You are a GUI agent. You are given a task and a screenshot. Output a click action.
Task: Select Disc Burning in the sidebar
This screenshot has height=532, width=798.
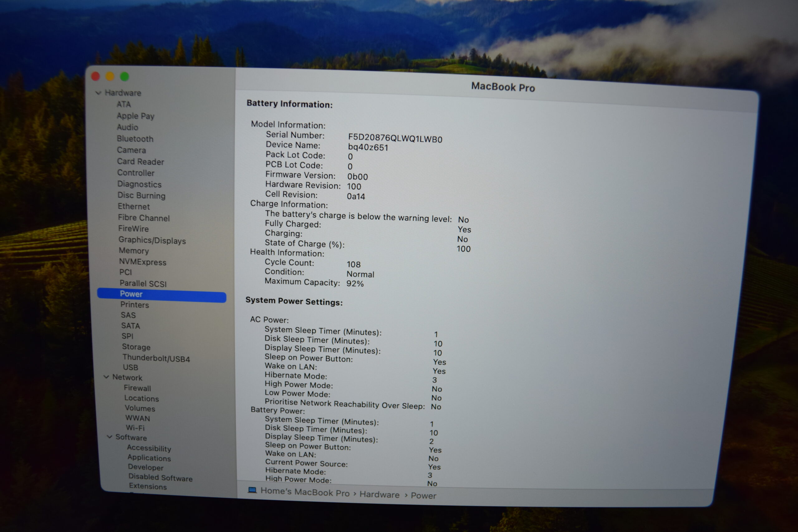[x=142, y=195]
